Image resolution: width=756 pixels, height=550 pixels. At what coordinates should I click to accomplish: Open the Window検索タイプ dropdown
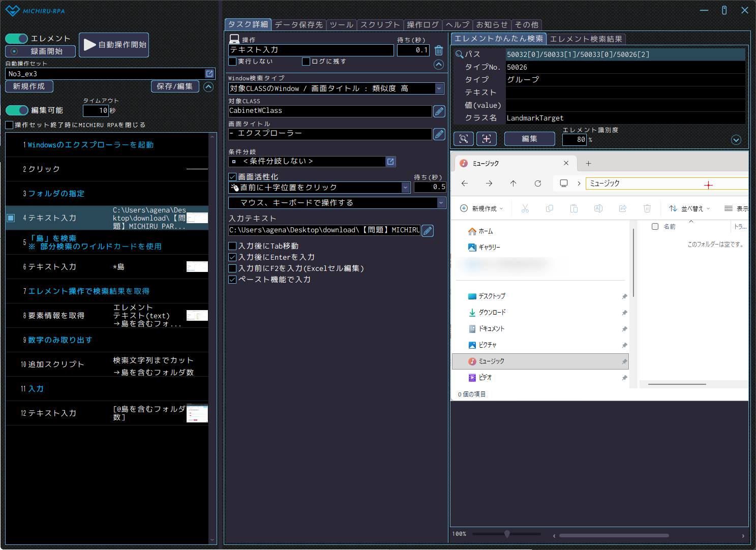(x=439, y=88)
